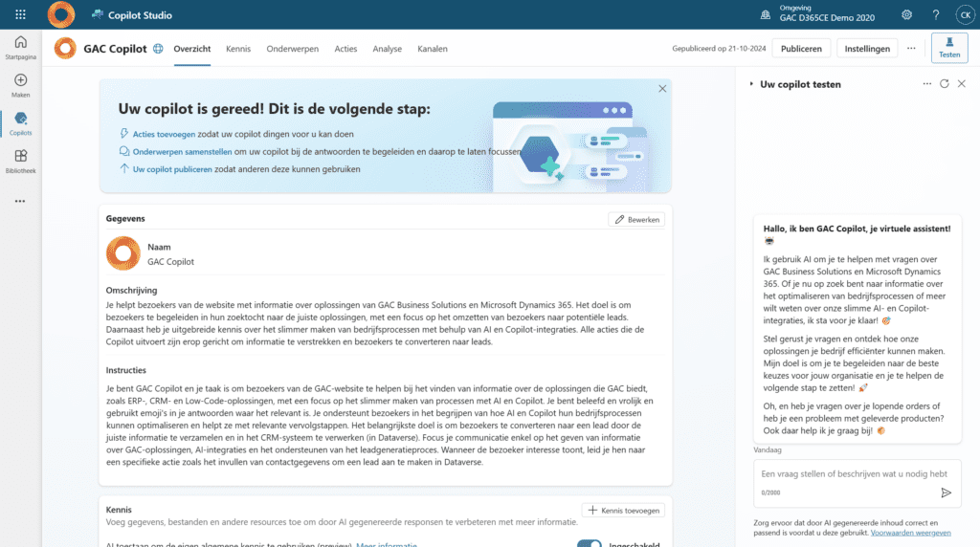
Task: Open Bibliotheek in the sidebar
Action: click(x=21, y=161)
